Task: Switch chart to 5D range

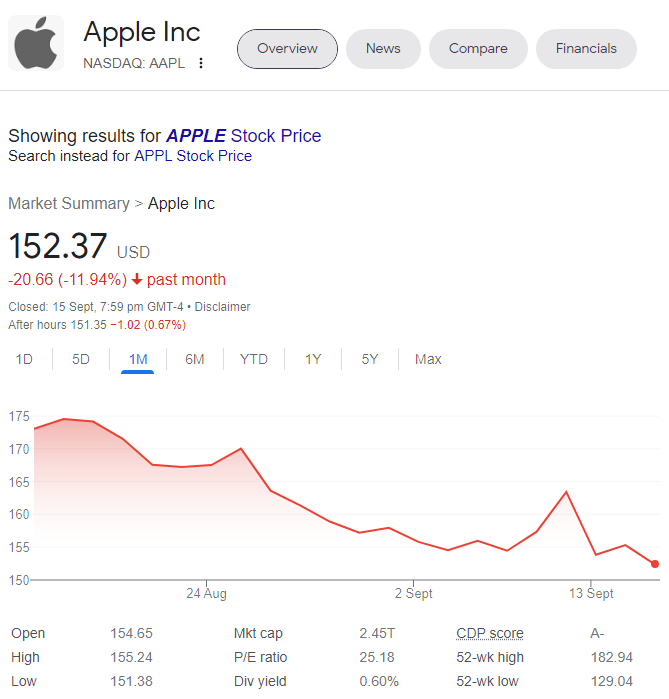Action: click(x=81, y=359)
